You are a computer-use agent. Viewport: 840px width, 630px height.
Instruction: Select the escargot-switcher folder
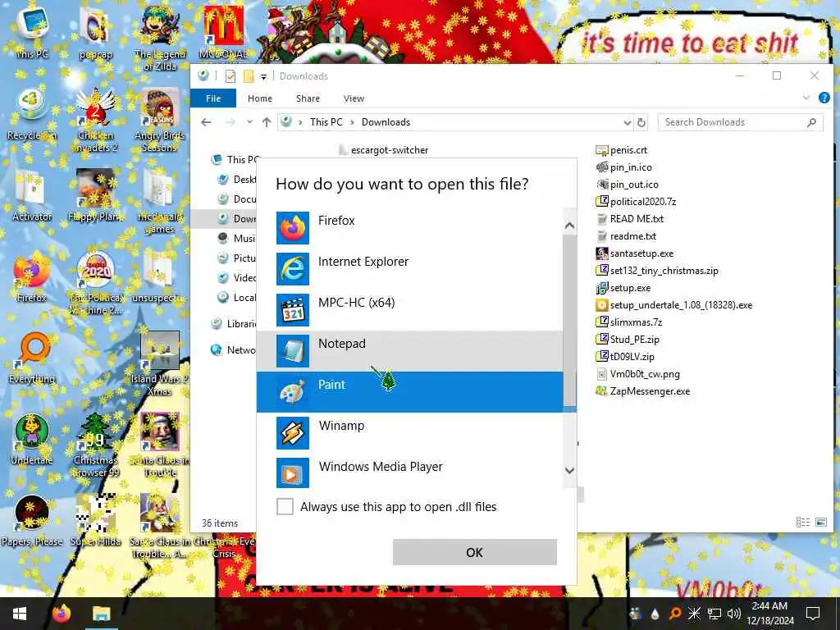(x=384, y=150)
